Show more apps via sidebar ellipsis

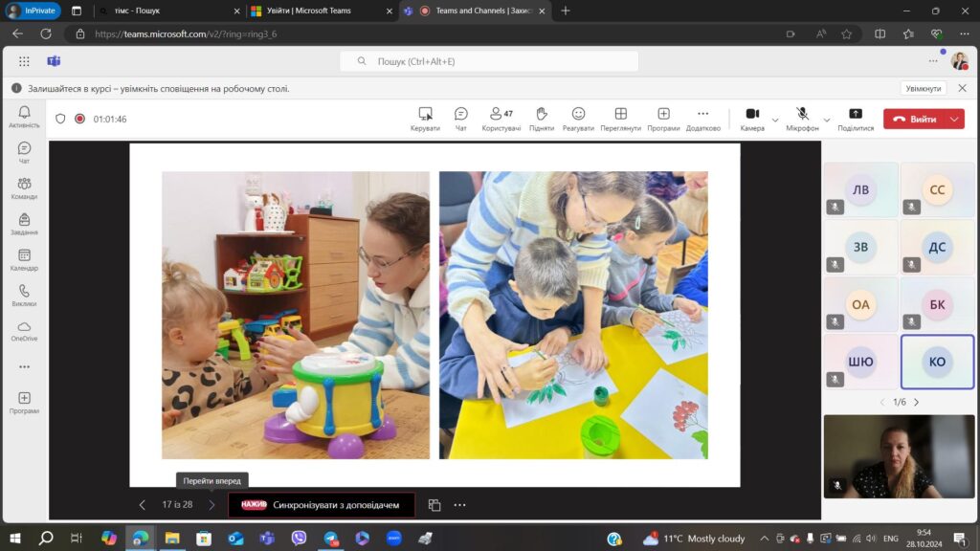(x=24, y=366)
